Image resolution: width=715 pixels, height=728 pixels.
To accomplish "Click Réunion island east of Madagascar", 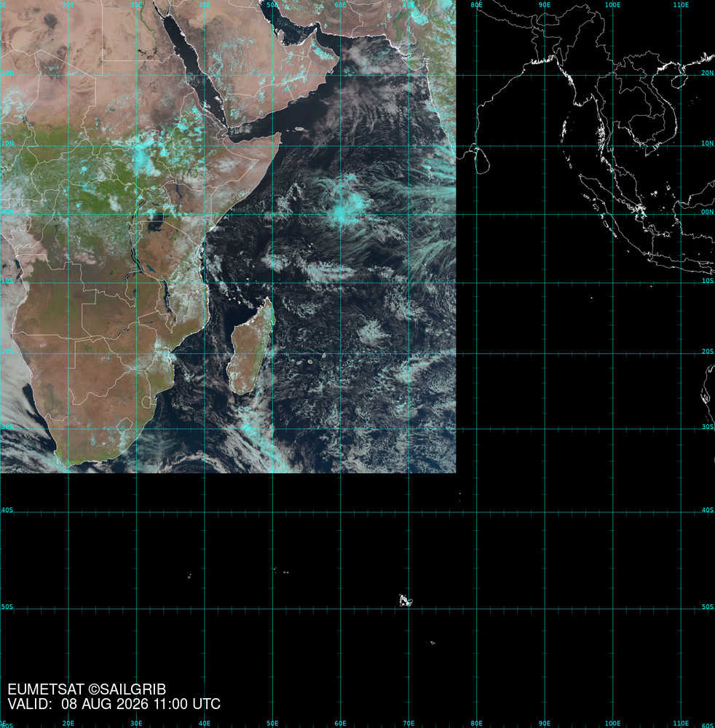I will click(x=310, y=361).
